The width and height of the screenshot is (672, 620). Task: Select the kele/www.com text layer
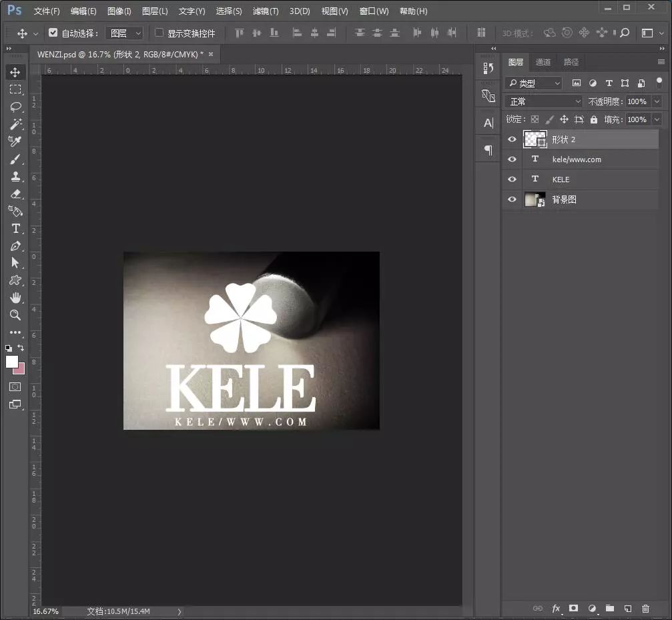point(577,160)
